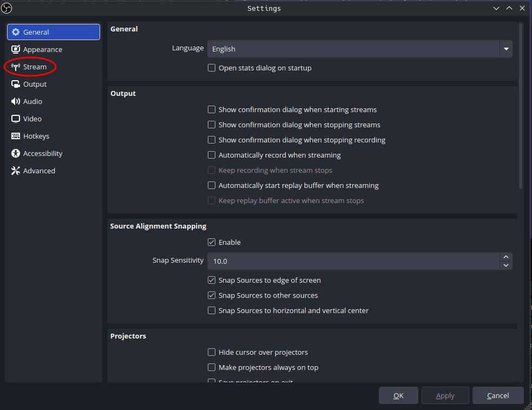Click the Stream antenna icon
Screen dimensions: 532x410
pyautogui.click(x=16, y=67)
